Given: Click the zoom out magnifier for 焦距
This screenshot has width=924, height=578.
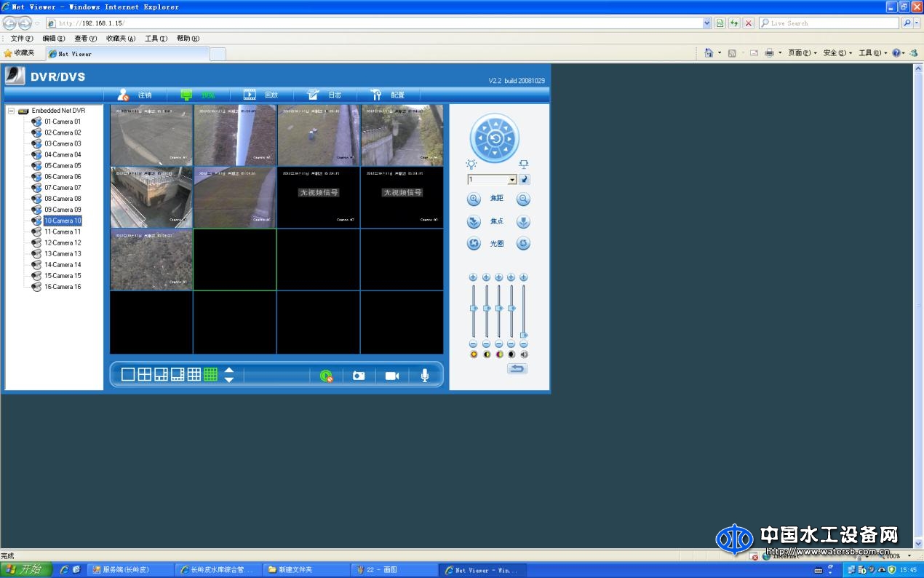Looking at the screenshot, I should click(x=523, y=199).
